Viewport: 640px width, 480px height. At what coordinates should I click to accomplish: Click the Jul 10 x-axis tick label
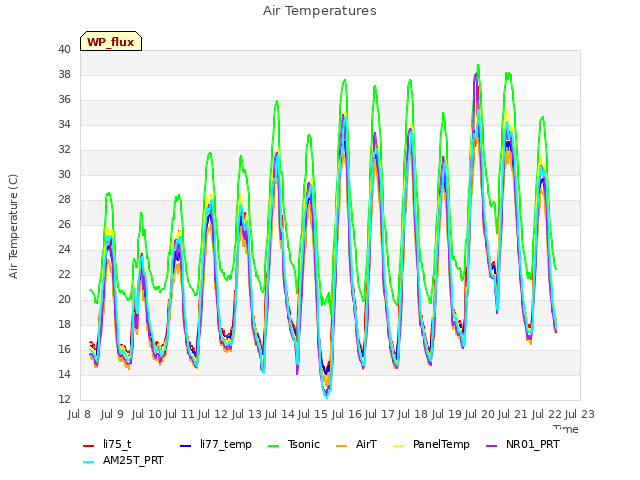click(147, 414)
